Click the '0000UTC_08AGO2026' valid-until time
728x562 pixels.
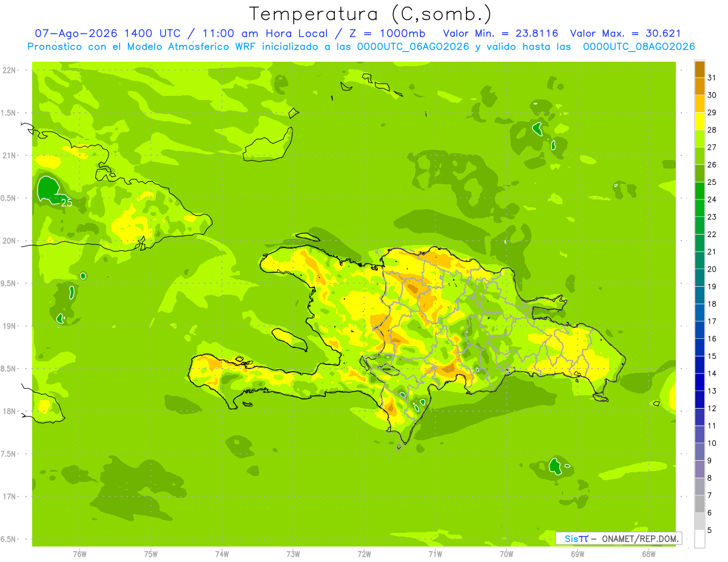(638, 47)
